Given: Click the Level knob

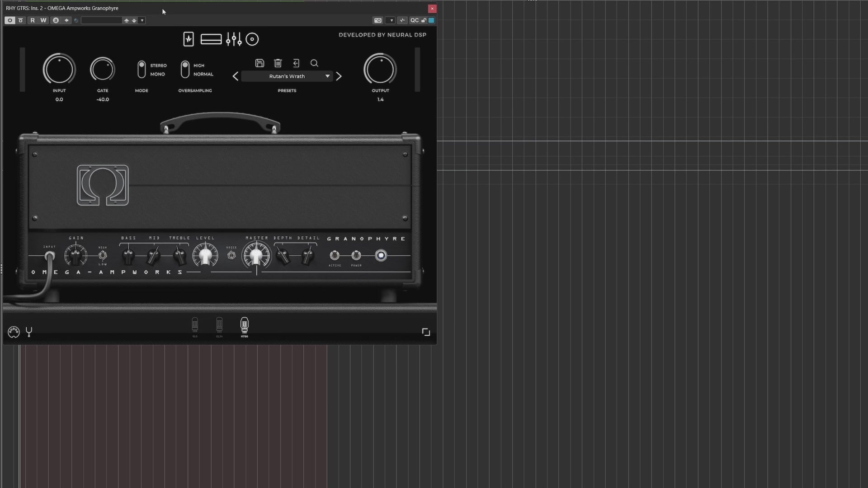Looking at the screenshot, I should click(x=205, y=255).
